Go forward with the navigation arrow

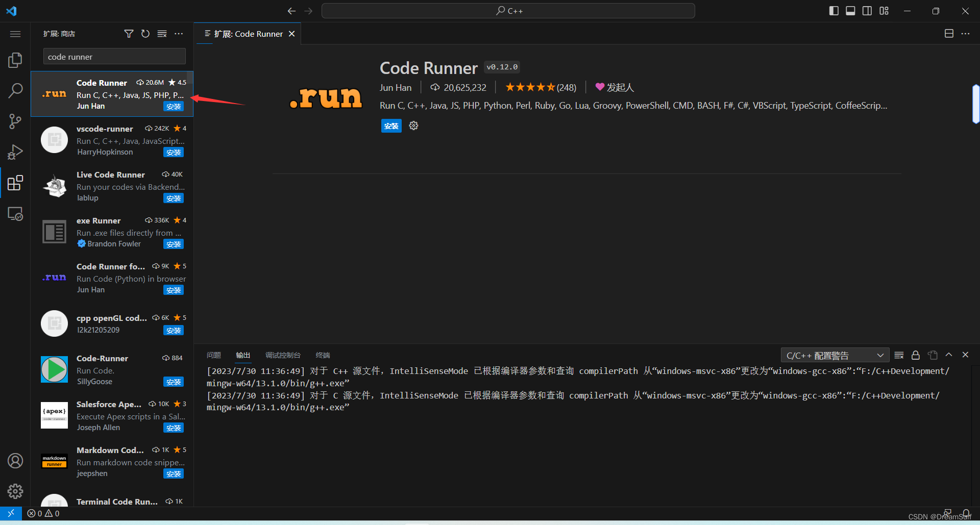tap(308, 11)
